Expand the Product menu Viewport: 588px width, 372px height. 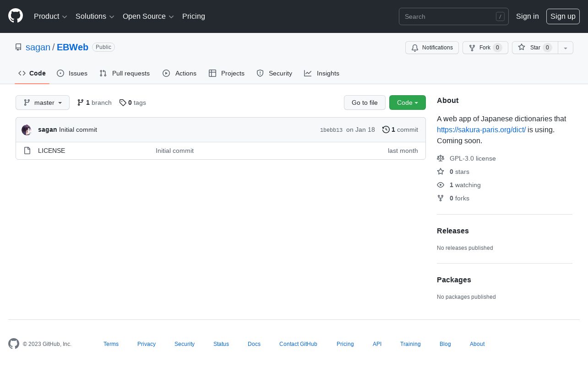coord(50,16)
